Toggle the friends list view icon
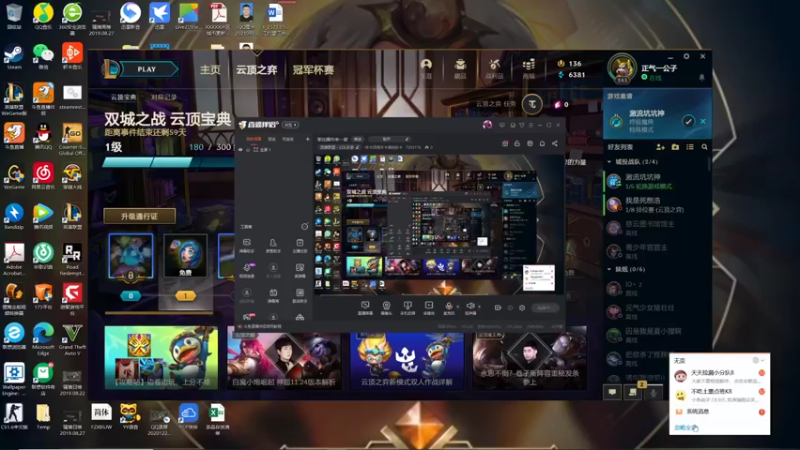Viewport: 800px width, 450px height. tap(690, 147)
